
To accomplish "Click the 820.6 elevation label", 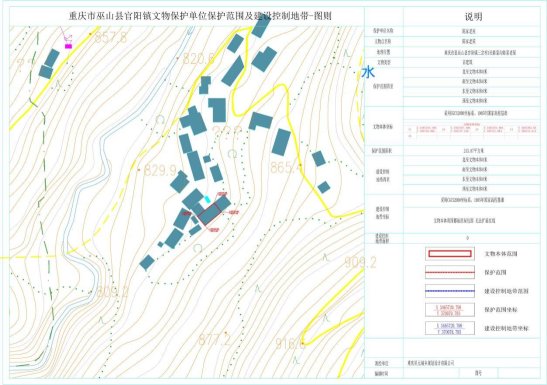I will [x=198, y=59].
